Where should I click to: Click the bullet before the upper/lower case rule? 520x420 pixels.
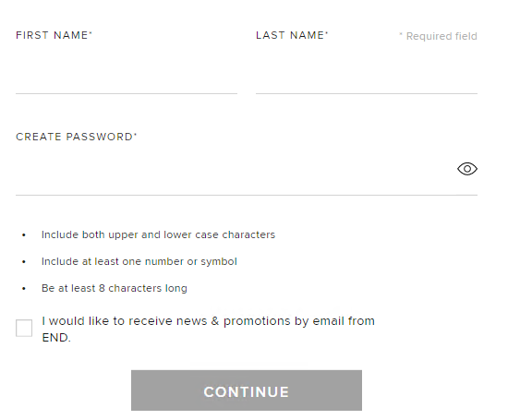[x=24, y=235]
